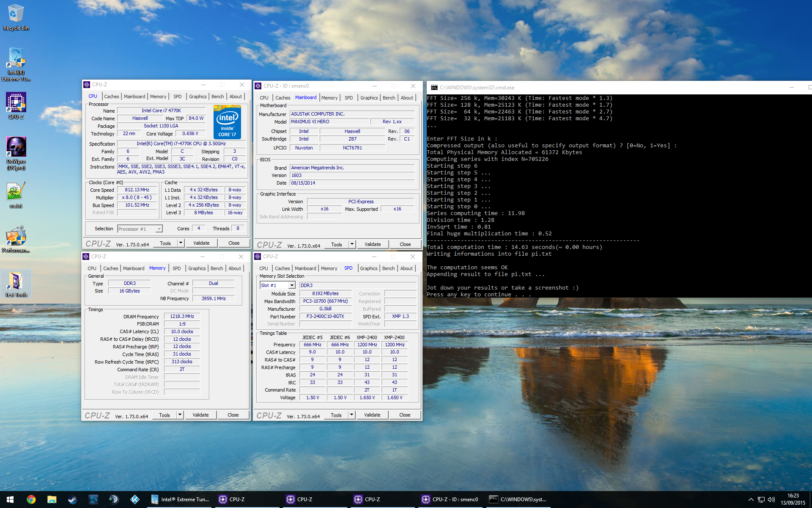Image resolution: width=812 pixels, height=508 pixels.
Task: Click the Core Speed value field
Action: pos(137,190)
